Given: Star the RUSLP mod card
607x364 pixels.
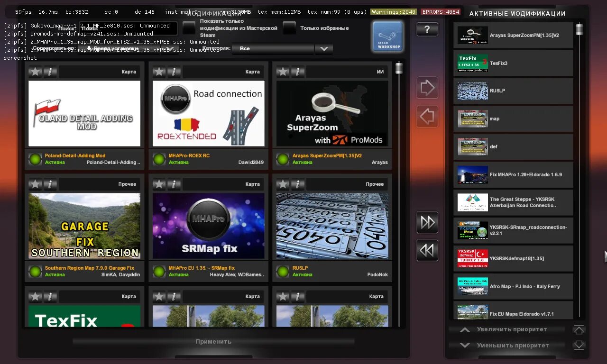Looking at the screenshot, I should point(283,184).
